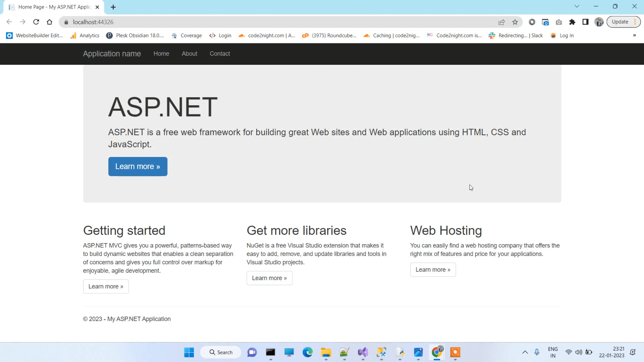The width and height of the screenshot is (644, 362).
Task: Click the browser back navigation arrow
Action: click(x=9, y=22)
